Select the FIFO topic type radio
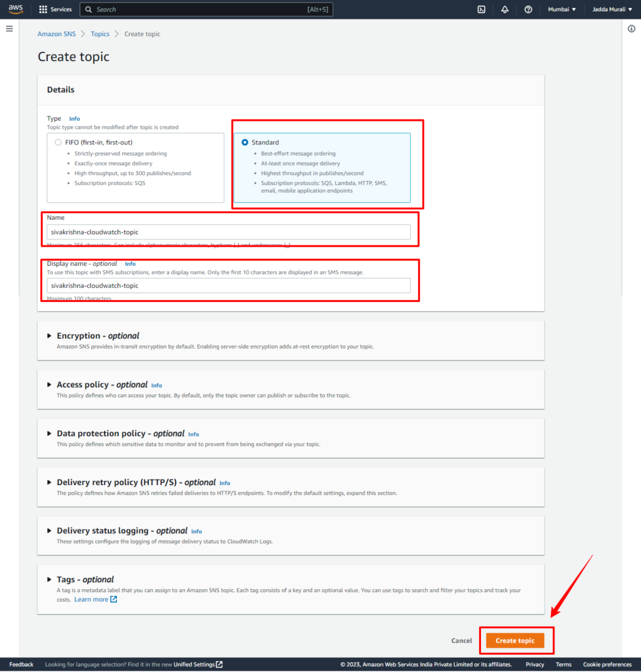This screenshot has height=672, width=641. [58, 142]
